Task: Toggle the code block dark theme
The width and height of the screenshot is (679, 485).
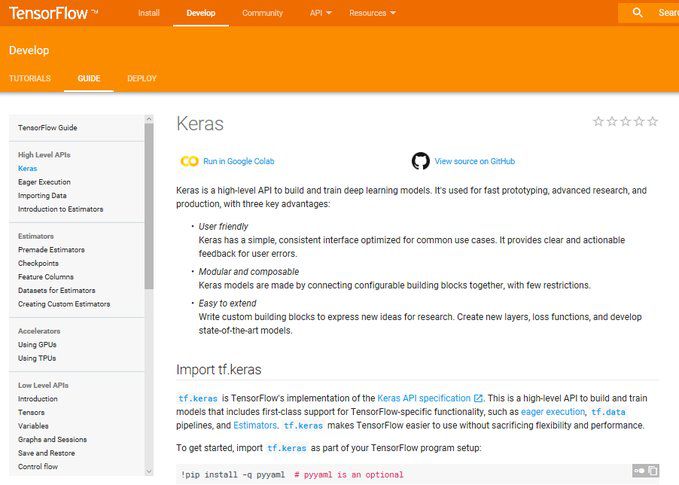Action: point(639,470)
